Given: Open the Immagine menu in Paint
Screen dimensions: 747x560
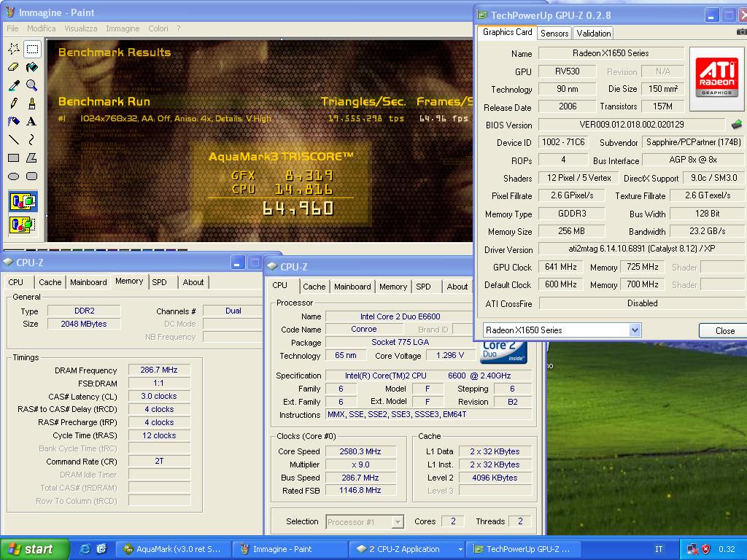Looking at the screenshot, I should (x=123, y=28).
